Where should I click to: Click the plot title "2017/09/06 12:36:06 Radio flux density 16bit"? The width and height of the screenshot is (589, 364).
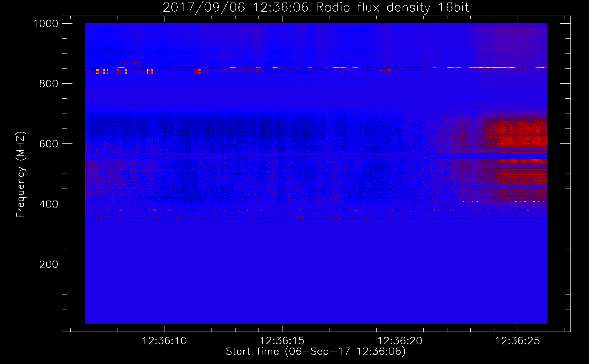point(316,7)
